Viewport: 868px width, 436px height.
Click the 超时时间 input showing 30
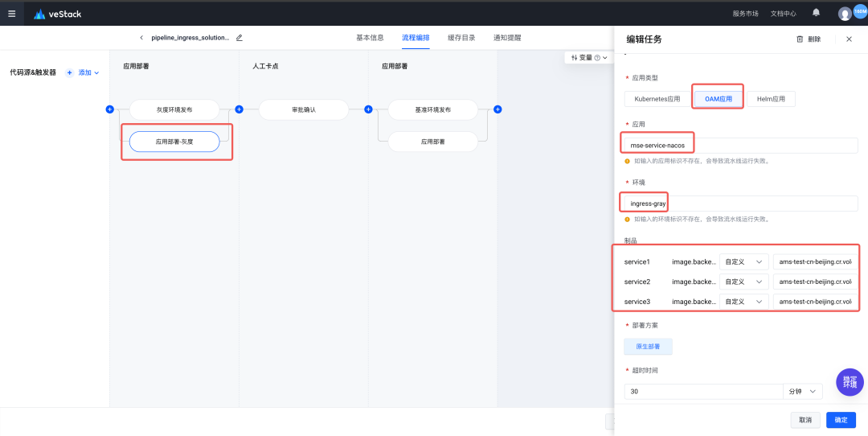[x=703, y=391]
